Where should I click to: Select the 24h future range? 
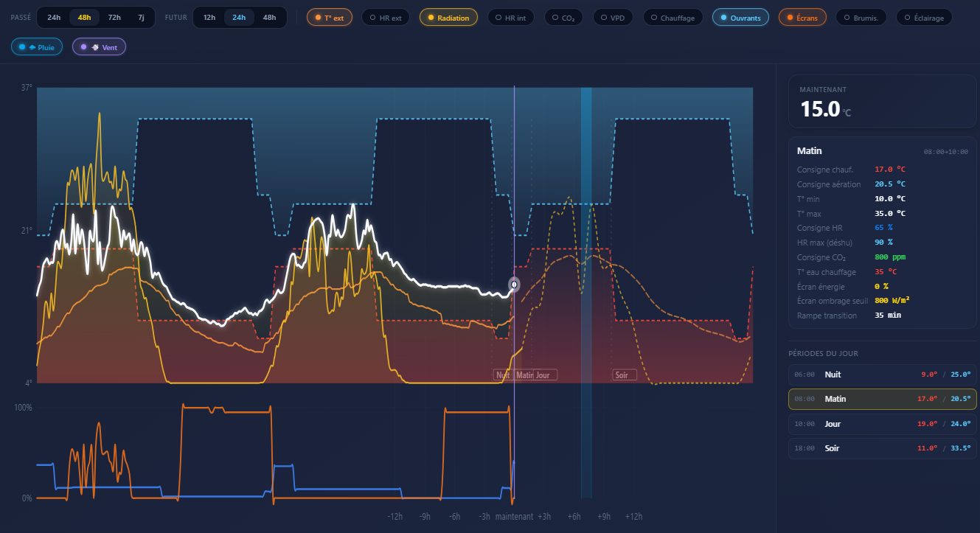[239, 17]
